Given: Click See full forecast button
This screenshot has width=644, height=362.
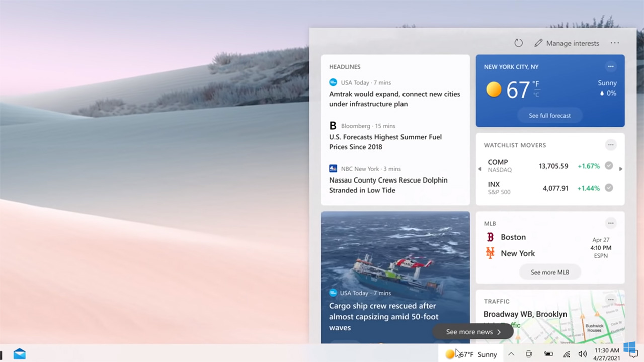Looking at the screenshot, I should point(549,116).
